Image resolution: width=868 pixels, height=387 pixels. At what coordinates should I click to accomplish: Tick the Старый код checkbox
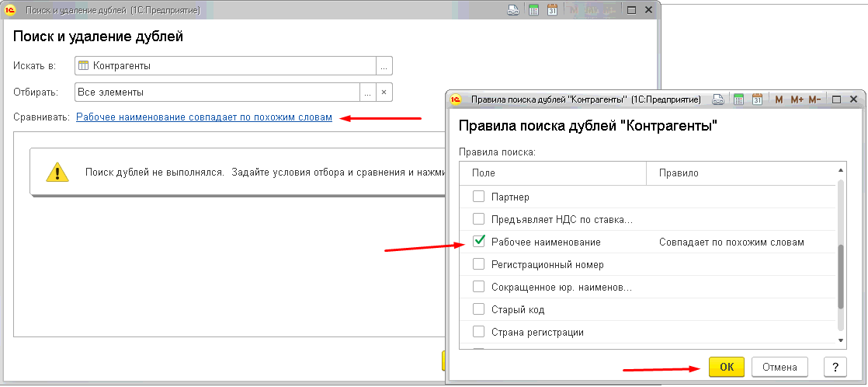479,309
